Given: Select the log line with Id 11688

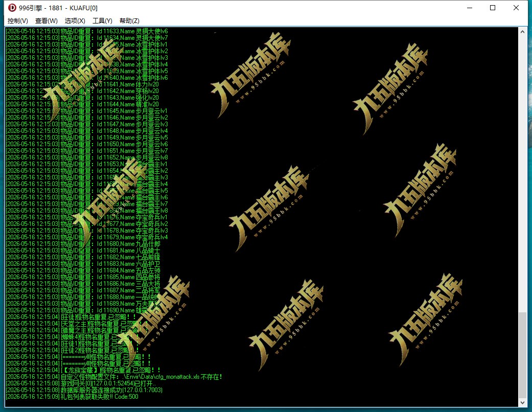Looking at the screenshot, I should tap(83, 297).
